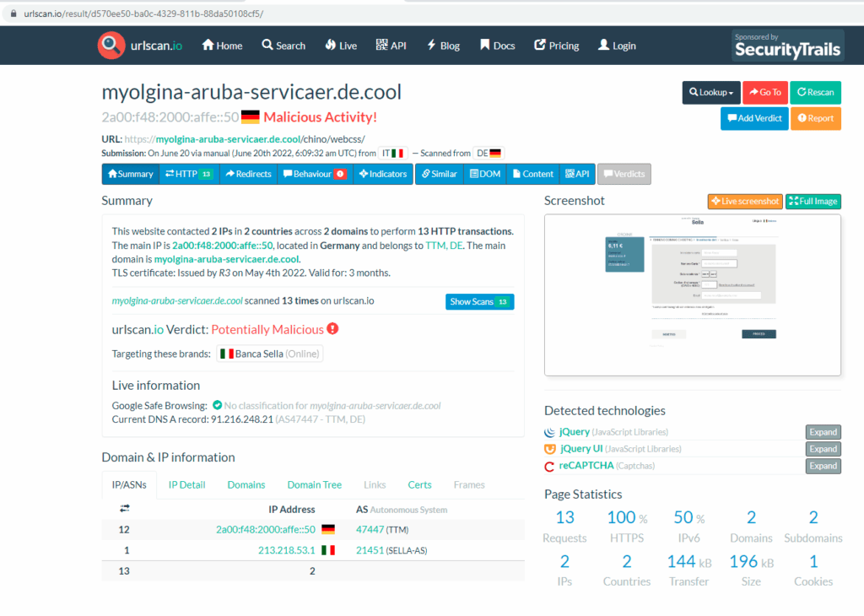Click the green check icon at Safe Browsing

(217, 405)
